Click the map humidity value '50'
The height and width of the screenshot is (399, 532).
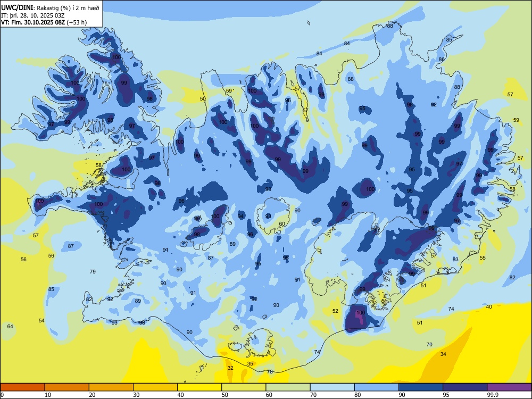(203, 99)
